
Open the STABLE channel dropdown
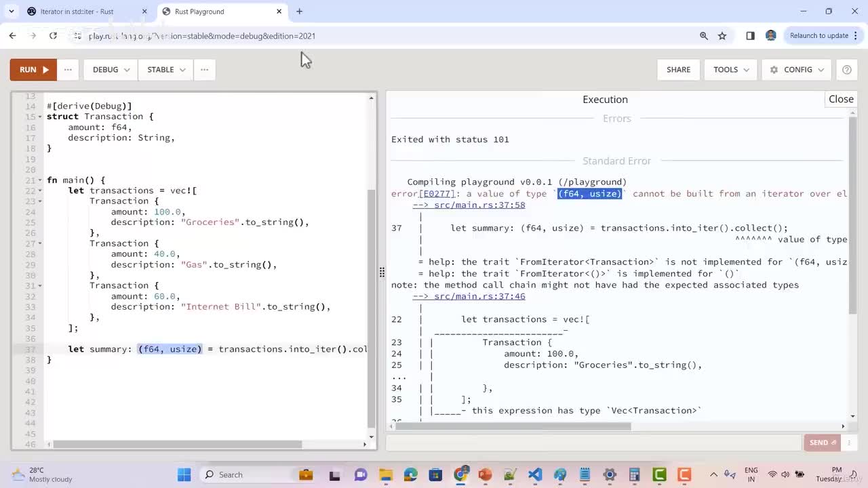tap(165, 70)
